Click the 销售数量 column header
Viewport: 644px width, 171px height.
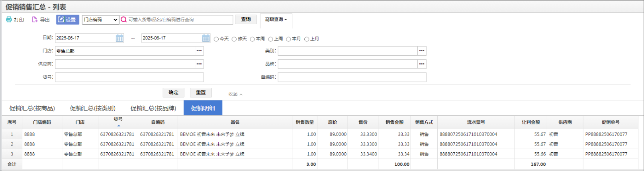pos(305,122)
